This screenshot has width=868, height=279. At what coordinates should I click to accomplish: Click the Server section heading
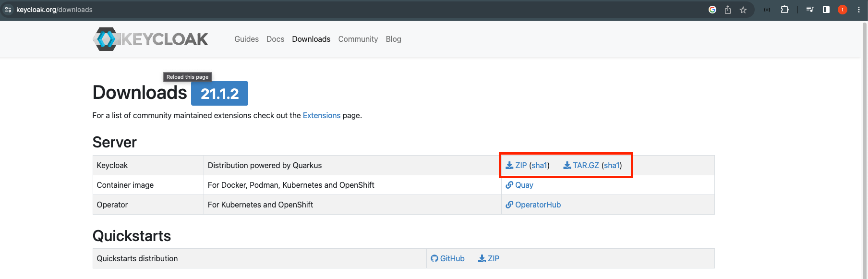115,142
